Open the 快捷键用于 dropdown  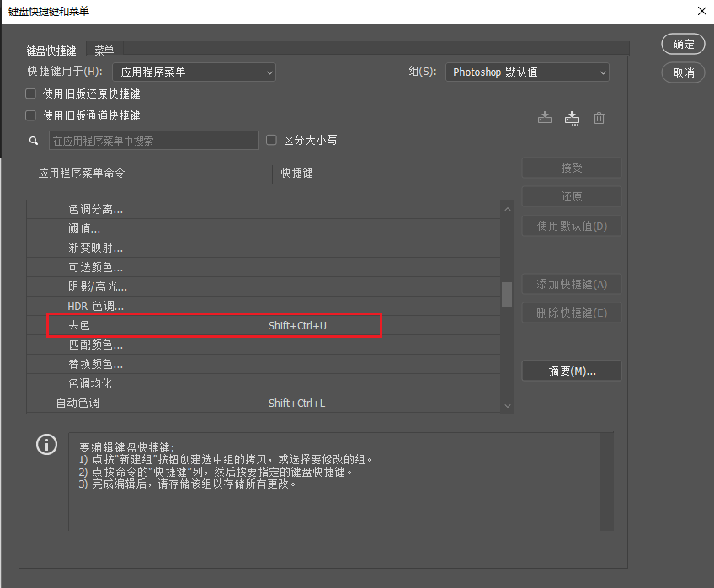pos(194,72)
